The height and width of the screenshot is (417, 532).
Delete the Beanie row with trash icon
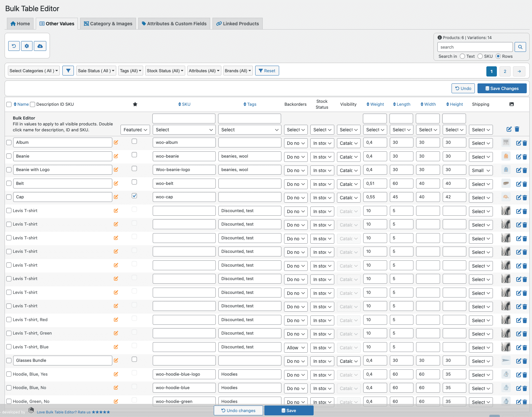pyautogui.click(x=525, y=157)
